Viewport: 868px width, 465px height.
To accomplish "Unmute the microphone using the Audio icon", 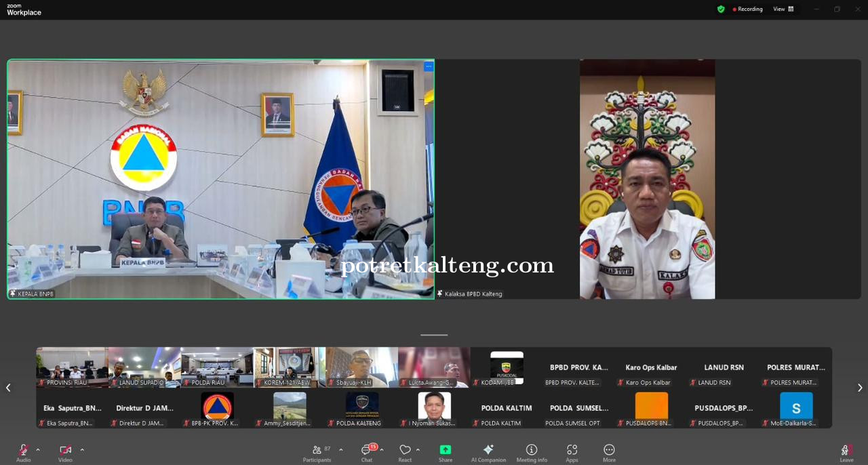I will pyautogui.click(x=23, y=451).
